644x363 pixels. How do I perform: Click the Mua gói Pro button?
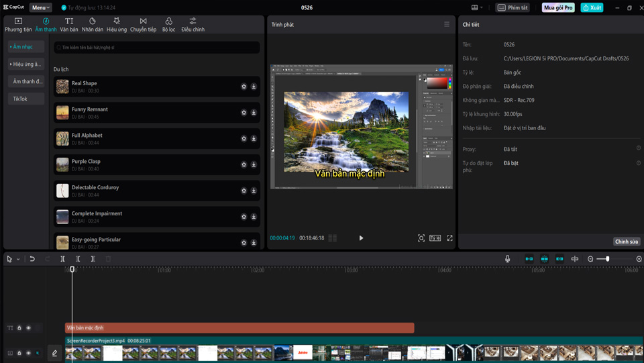pos(558,7)
